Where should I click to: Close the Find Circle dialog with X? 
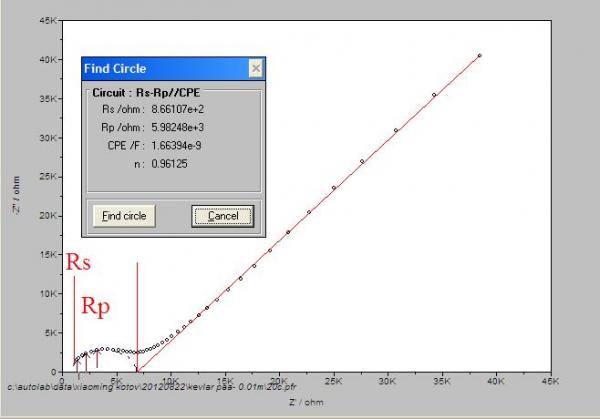coord(256,68)
